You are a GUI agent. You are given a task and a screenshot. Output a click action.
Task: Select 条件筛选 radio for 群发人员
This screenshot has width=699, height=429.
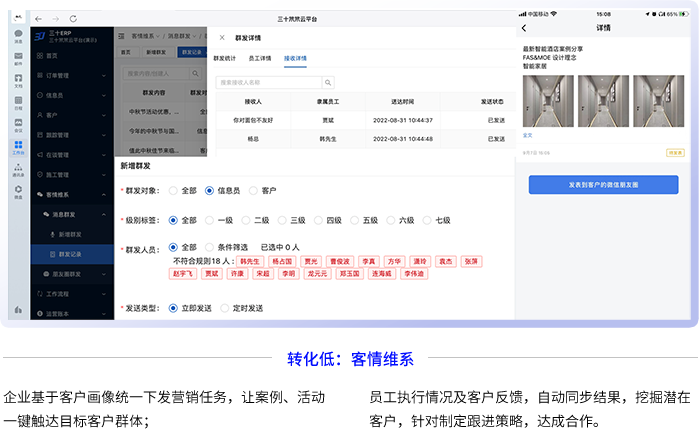[210, 246]
